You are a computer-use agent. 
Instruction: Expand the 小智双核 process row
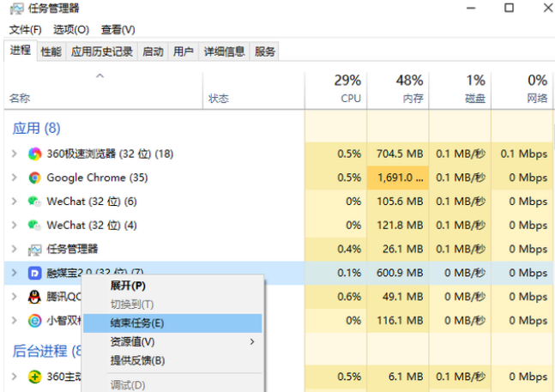point(15,321)
